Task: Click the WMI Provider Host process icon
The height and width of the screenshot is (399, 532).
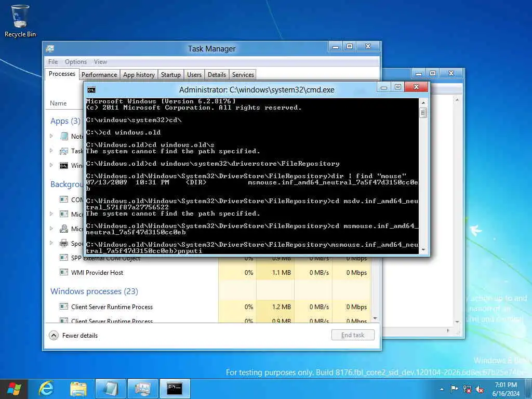Action: pos(64,272)
